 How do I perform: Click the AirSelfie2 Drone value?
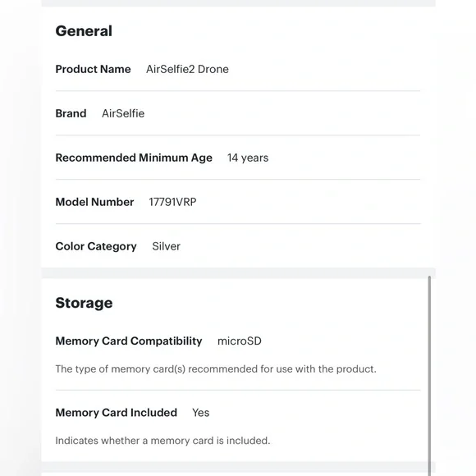pyautogui.click(x=187, y=69)
